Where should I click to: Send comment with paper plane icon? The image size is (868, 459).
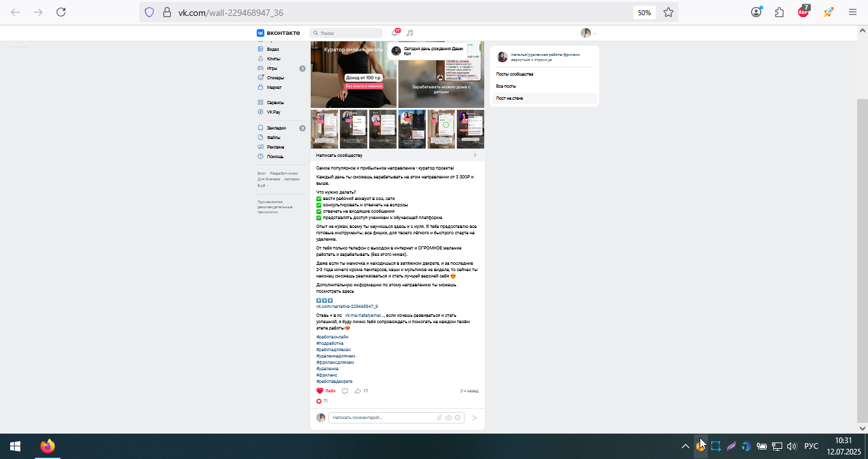[474, 418]
